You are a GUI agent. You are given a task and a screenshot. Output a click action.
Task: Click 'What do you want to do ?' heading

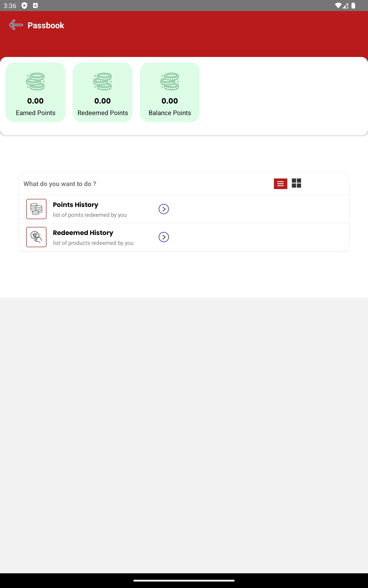pos(60,184)
